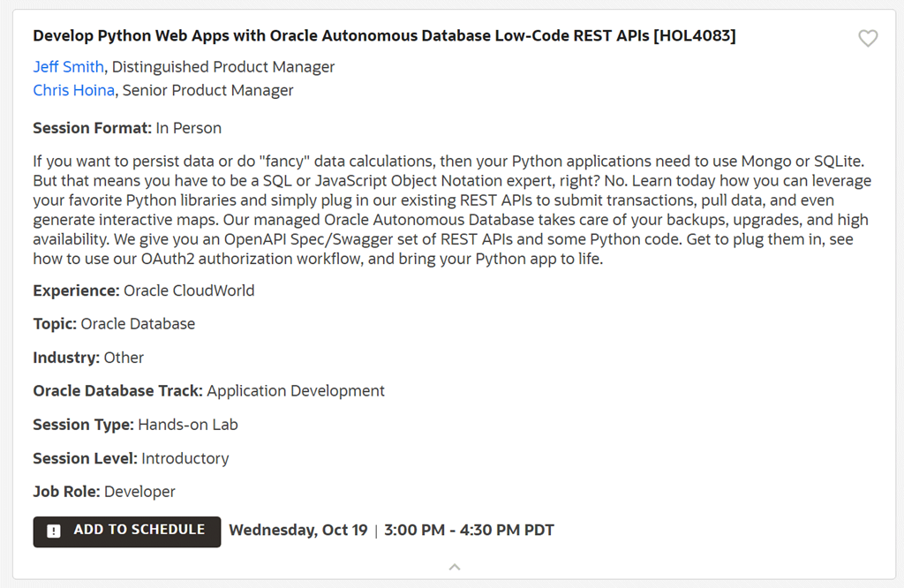Click the Hands-on Lab session type
Image resolution: width=904 pixels, height=588 pixels.
click(x=187, y=425)
